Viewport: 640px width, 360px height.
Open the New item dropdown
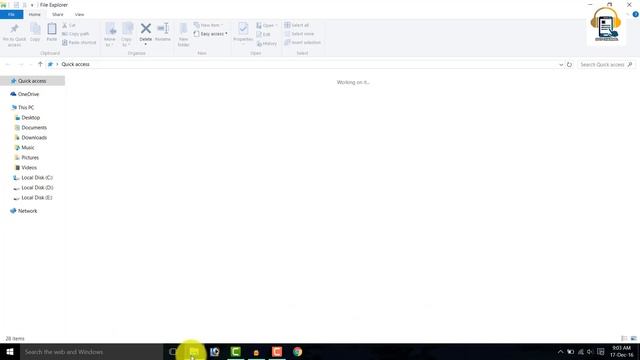click(209, 25)
